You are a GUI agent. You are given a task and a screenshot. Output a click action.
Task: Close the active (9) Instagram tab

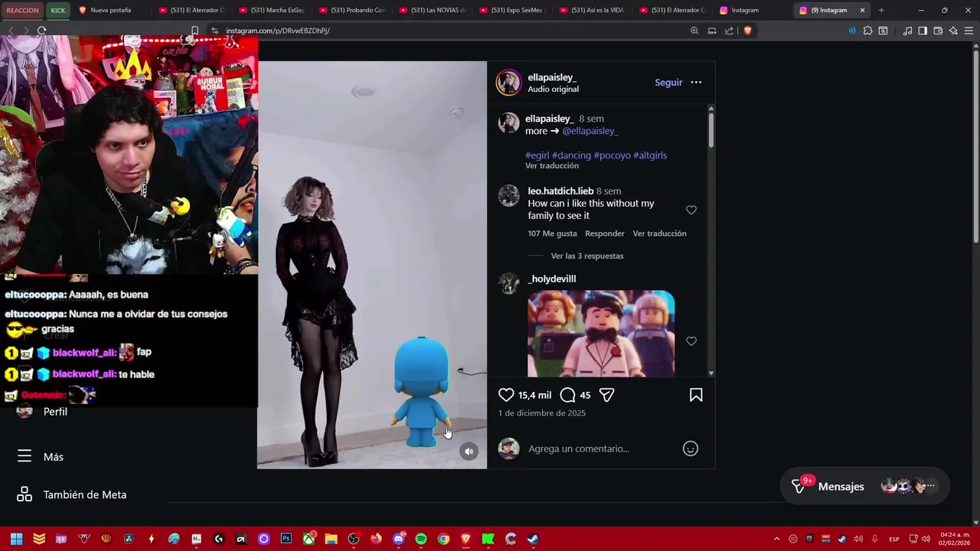point(863,10)
